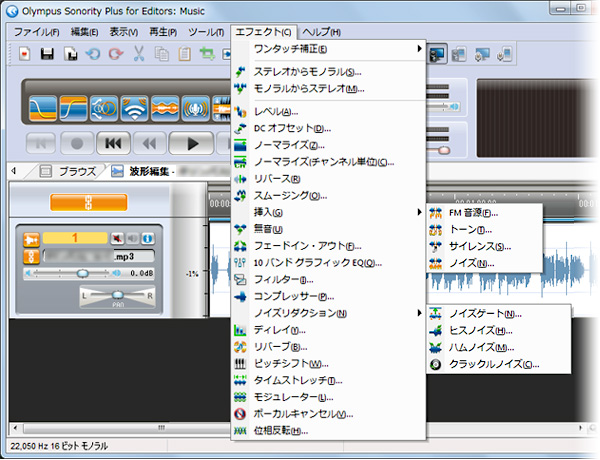
Task: Click the monitor display toolbar icon
Action: click(x=438, y=54)
